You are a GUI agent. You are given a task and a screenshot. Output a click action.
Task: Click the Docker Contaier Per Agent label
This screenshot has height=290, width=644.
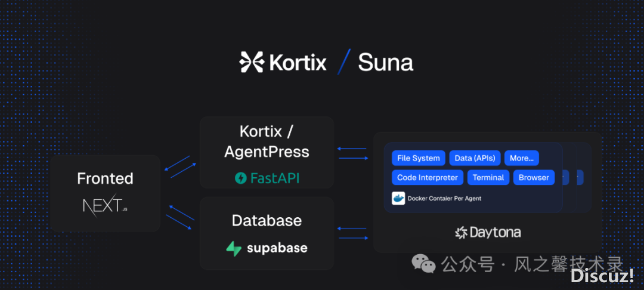pyautogui.click(x=444, y=198)
